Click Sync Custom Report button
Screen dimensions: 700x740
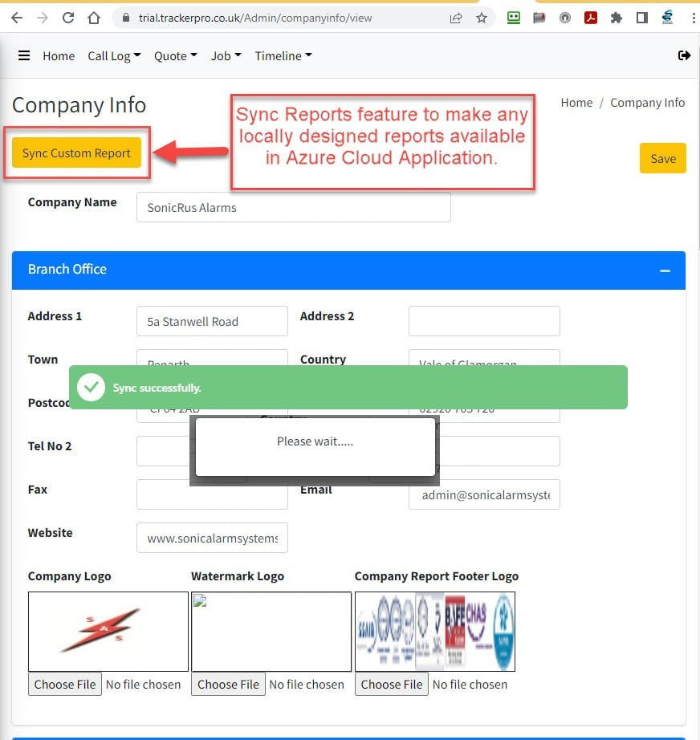pyautogui.click(x=76, y=153)
